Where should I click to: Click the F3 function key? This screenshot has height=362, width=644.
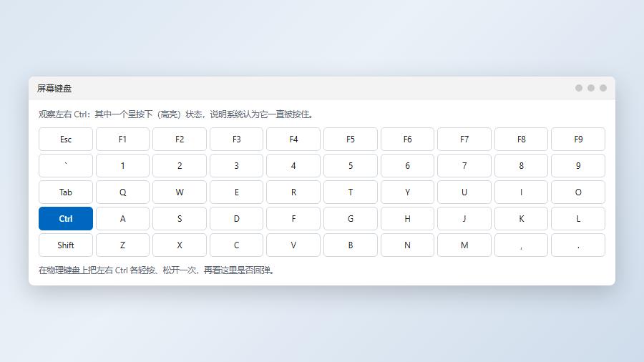coord(237,139)
